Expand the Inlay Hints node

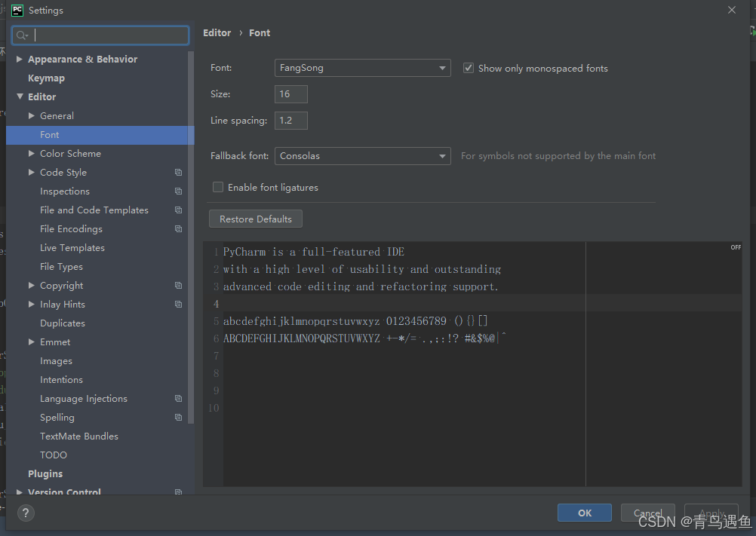pos(32,304)
